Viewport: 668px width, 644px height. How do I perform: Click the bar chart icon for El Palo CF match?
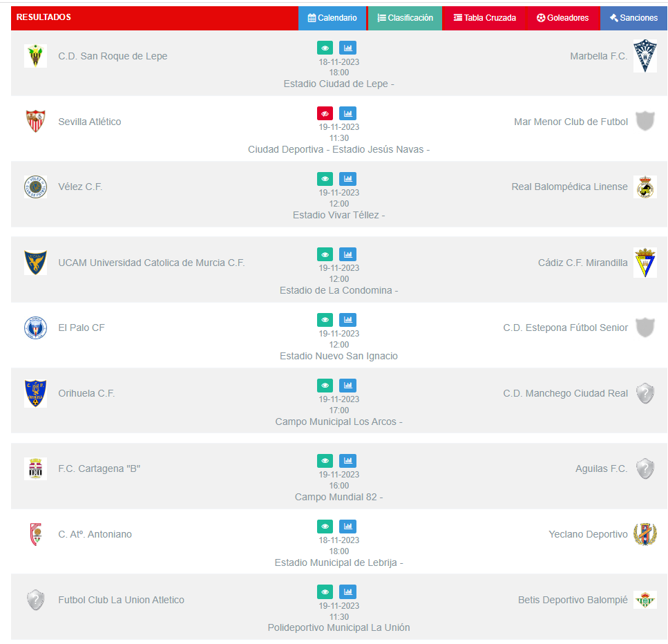tap(347, 320)
